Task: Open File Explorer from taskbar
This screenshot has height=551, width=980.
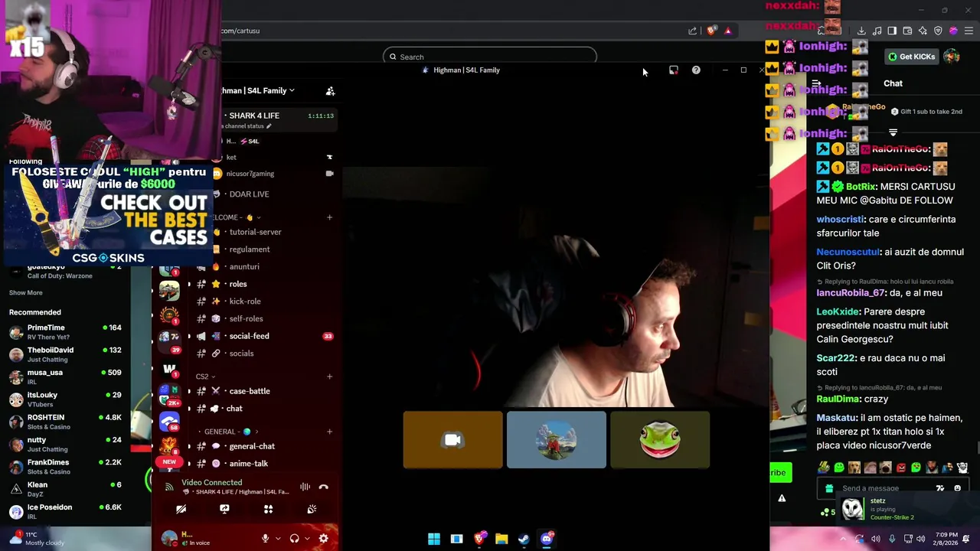Action: point(501,539)
